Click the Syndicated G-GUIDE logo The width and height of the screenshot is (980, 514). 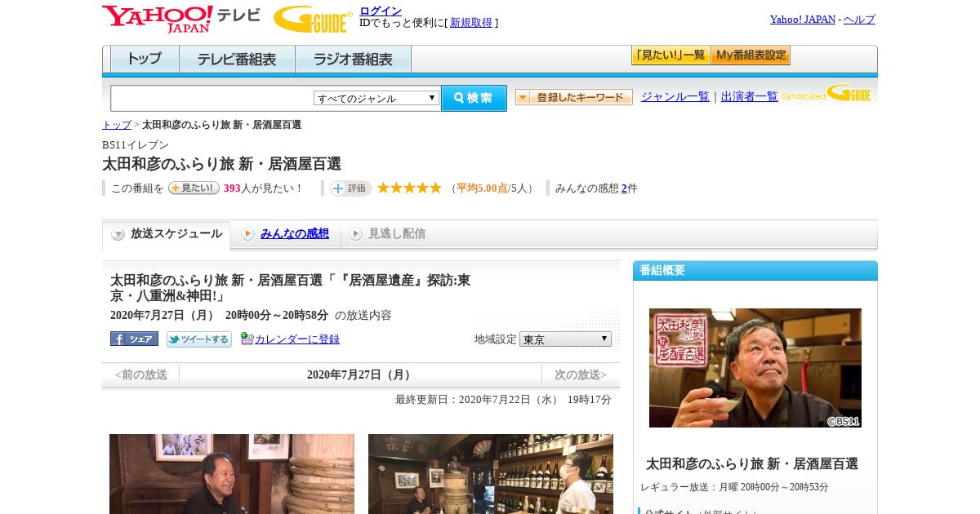(x=827, y=93)
